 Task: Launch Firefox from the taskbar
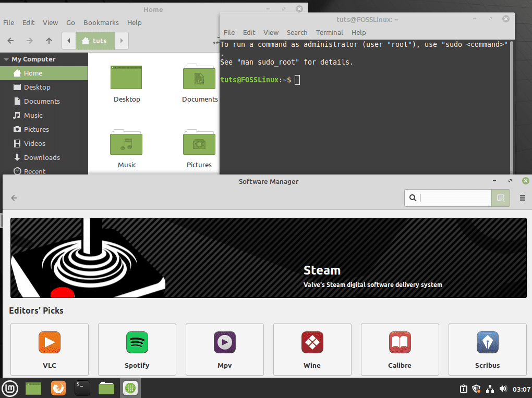click(x=58, y=388)
